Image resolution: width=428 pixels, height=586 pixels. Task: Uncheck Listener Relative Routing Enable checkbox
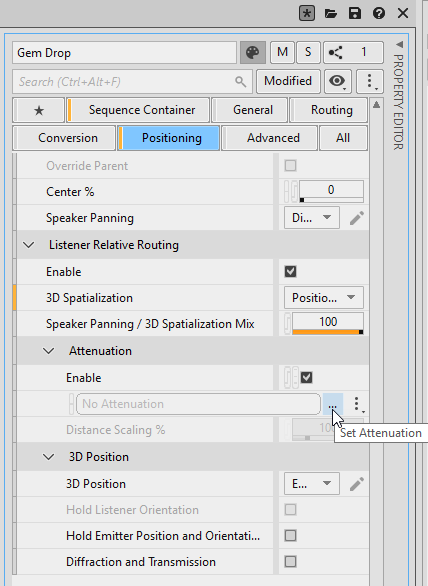point(290,272)
